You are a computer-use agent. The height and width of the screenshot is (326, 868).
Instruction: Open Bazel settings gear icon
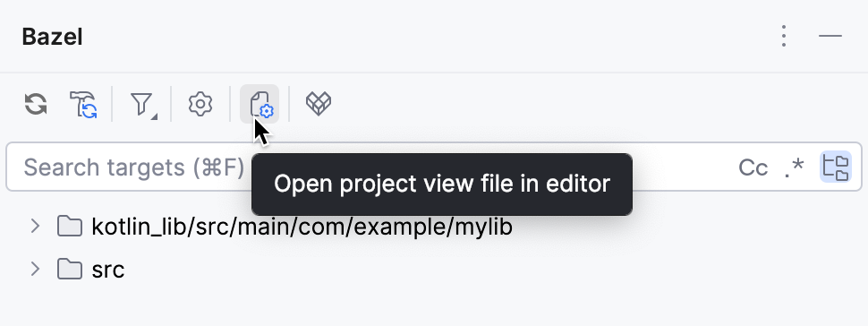[200, 104]
